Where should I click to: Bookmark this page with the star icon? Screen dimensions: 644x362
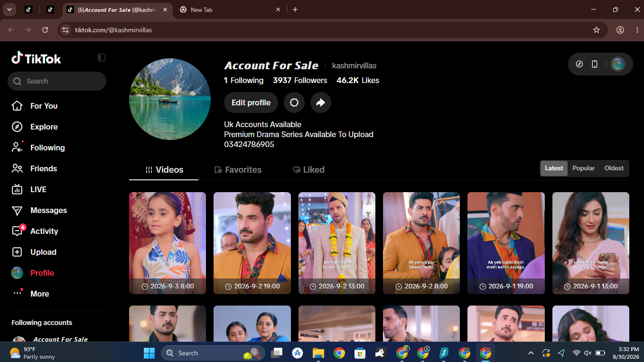(x=597, y=30)
